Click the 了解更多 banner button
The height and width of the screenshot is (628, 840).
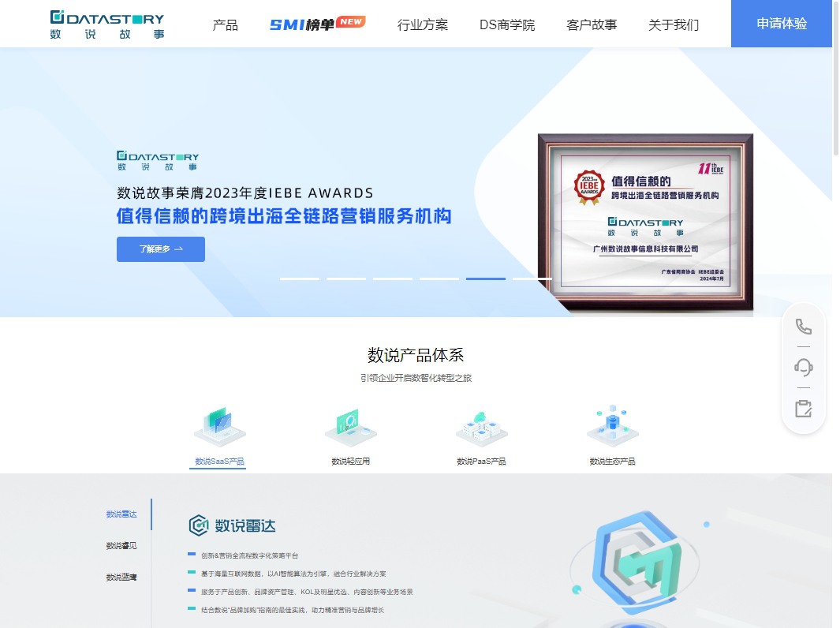tap(161, 249)
